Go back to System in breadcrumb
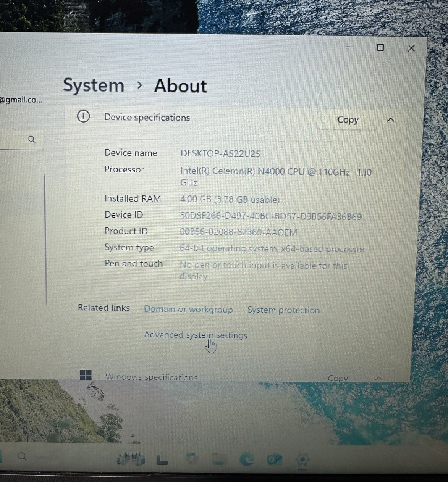 pos(94,85)
